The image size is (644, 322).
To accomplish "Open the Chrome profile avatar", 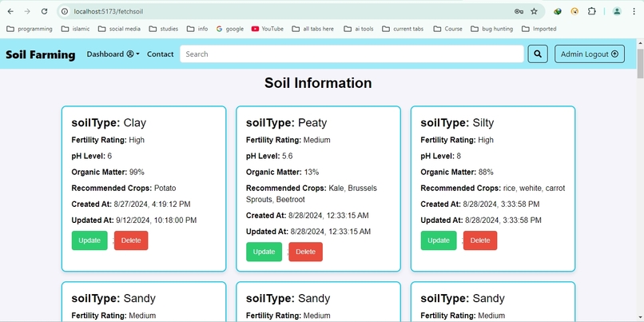I will [x=617, y=11].
